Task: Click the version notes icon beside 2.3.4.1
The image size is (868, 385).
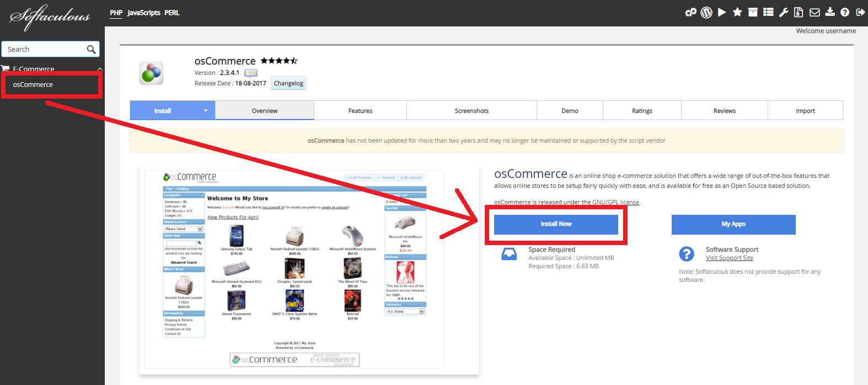Action: click(251, 73)
